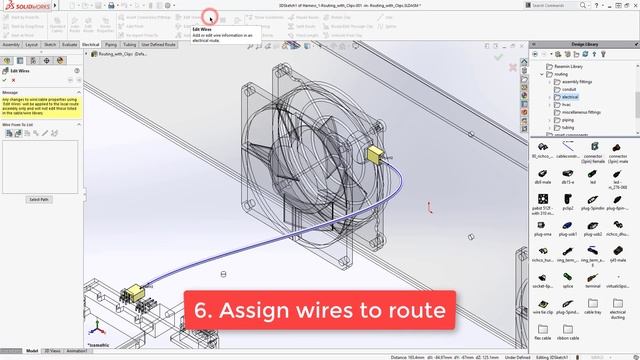Click the empty wire list box
Screen dimensions: 640x360
click(x=40, y=167)
